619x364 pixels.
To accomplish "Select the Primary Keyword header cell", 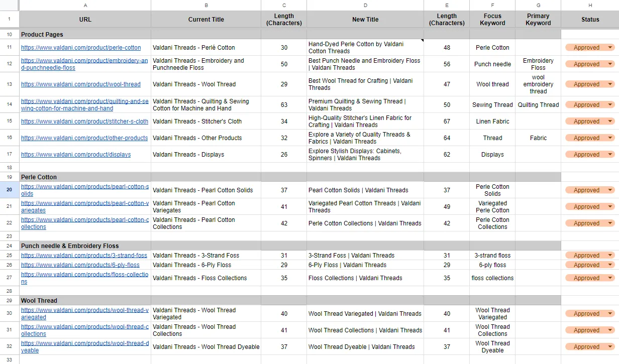I will click(x=538, y=20).
